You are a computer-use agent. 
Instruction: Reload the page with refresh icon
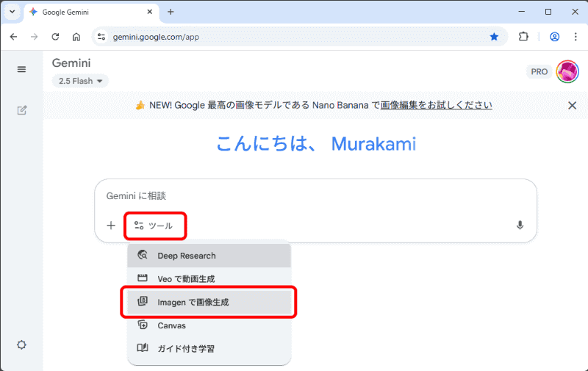click(x=56, y=37)
